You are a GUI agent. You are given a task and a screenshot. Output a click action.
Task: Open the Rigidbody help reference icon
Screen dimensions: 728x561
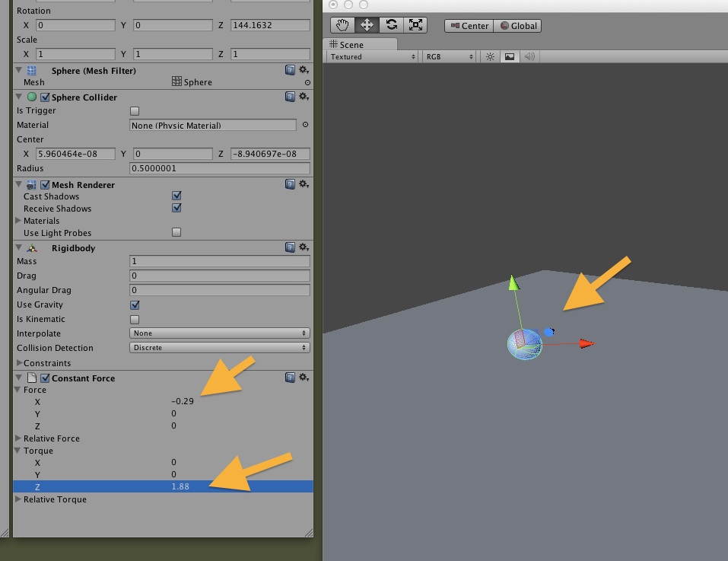290,247
